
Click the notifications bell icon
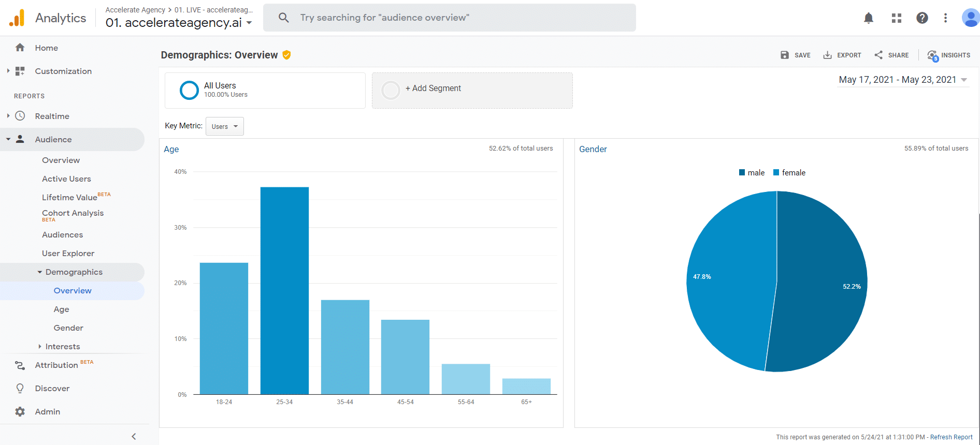click(x=869, y=18)
